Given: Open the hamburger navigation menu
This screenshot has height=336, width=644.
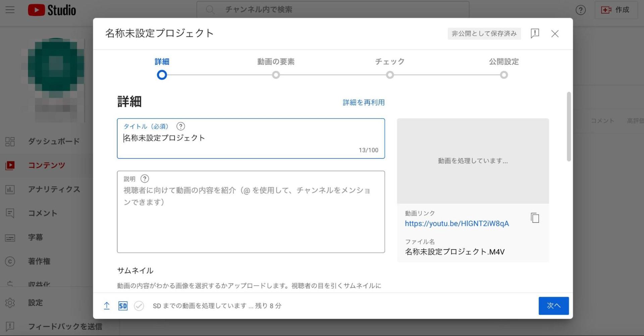Looking at the screenshot, I should coord(10,10).
